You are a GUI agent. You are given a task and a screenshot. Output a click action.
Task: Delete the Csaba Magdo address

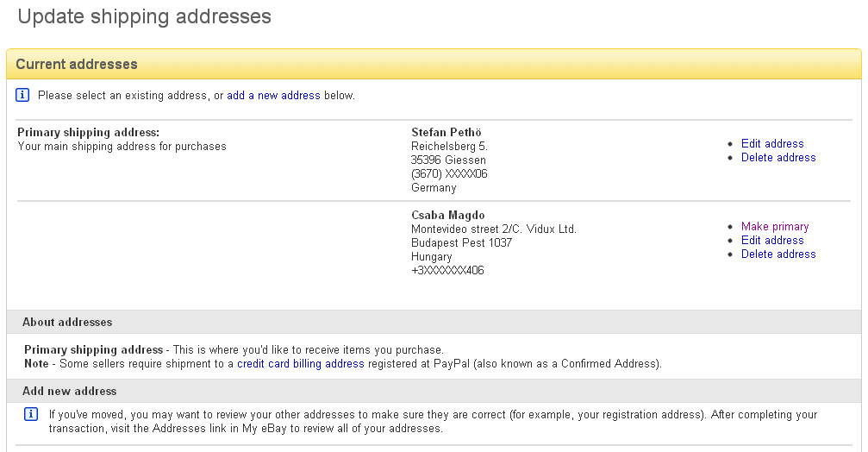point(778,254)
